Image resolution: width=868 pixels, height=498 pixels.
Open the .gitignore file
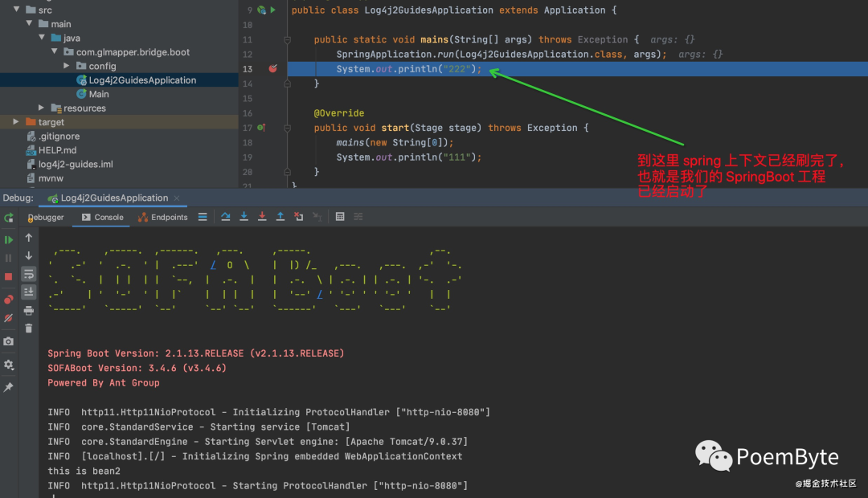[x=53, y=136]
